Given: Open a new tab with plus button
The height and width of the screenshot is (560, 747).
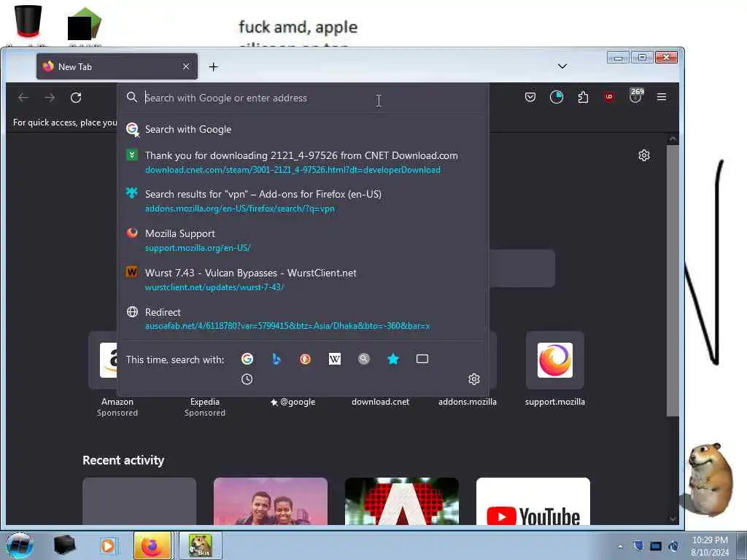Looking at the screenshot, I should 214,66.
